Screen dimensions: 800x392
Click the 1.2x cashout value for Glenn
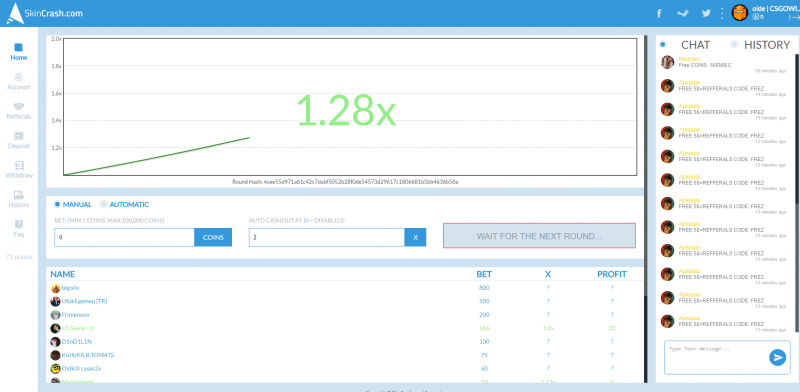tap(548, 328)
